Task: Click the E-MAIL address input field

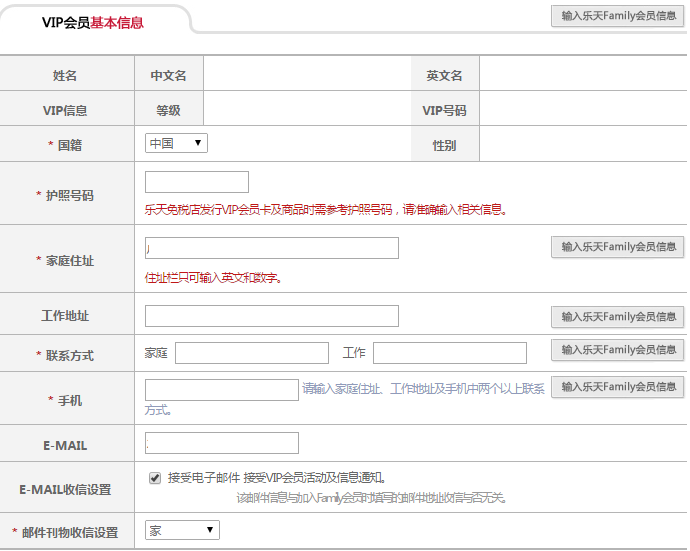Action: tap(222, 443)
